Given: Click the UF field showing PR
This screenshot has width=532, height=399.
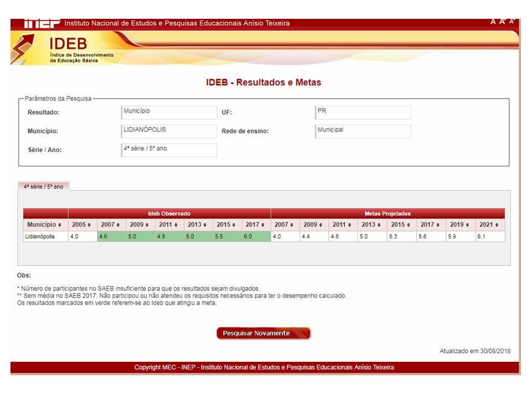Looking at the screenshot, I should point(363,112).
